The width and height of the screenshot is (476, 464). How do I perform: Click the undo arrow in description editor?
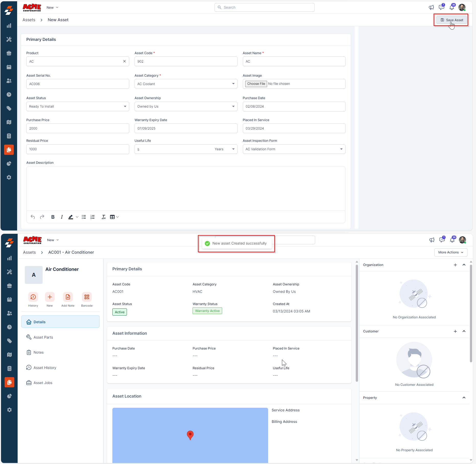click(x=33, y=217)
